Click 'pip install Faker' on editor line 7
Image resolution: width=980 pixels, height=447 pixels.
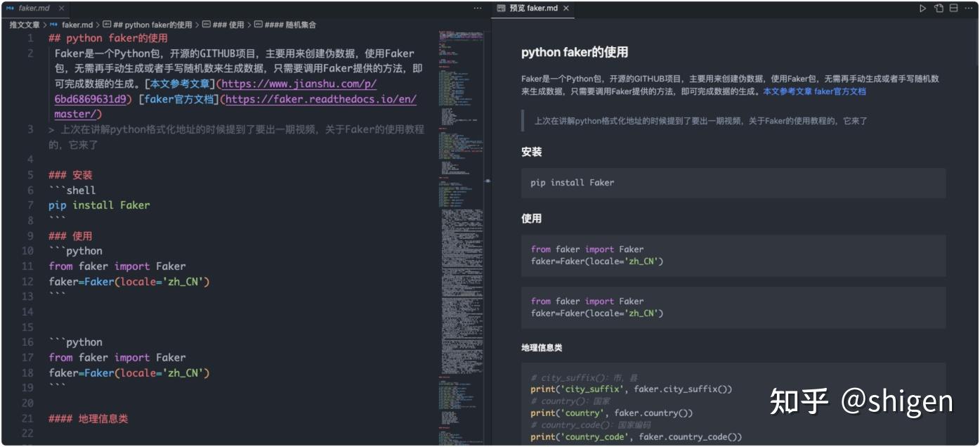[99, 205]
